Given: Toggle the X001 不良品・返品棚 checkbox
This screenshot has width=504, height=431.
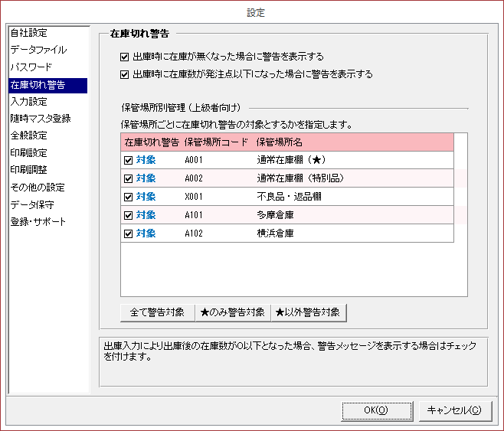Looking at the screenshot, I should 128,197.
